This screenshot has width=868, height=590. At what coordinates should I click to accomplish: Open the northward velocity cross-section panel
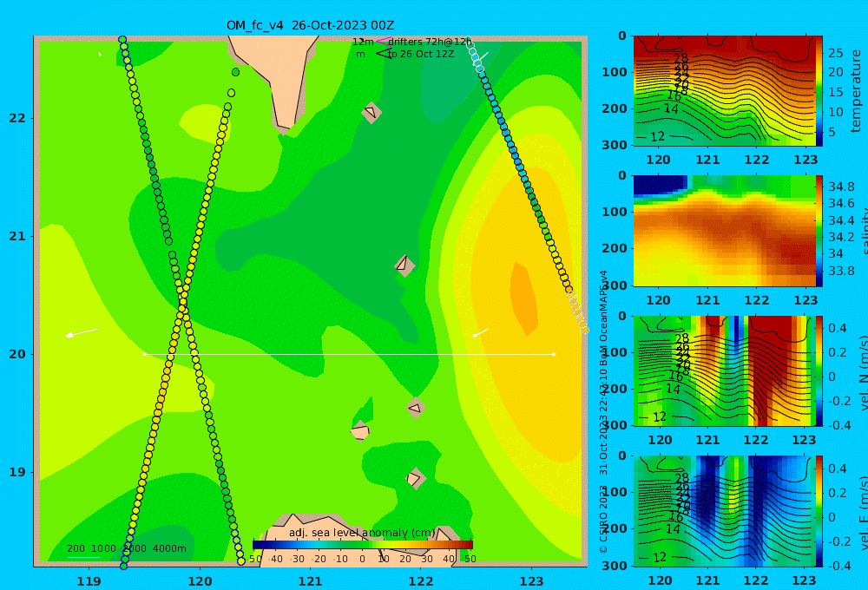pos(724,370)
